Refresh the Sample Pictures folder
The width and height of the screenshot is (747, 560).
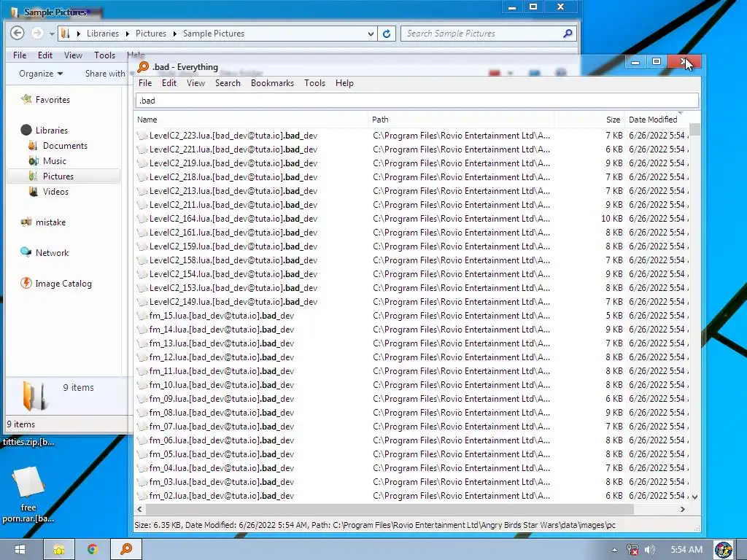click(387, 34)
